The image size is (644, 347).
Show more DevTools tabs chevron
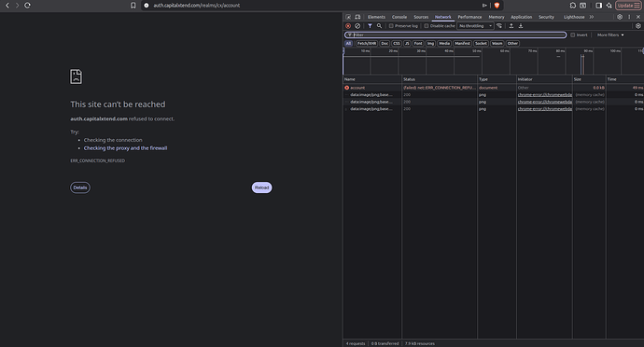[592, 17]
